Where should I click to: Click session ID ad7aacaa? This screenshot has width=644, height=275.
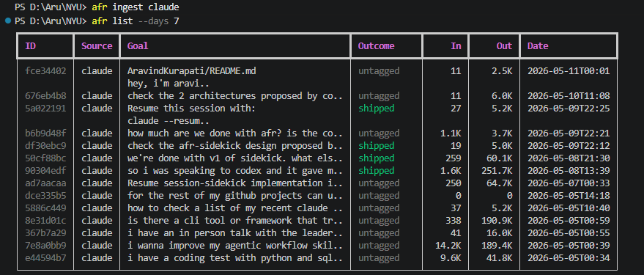[45, 183]
